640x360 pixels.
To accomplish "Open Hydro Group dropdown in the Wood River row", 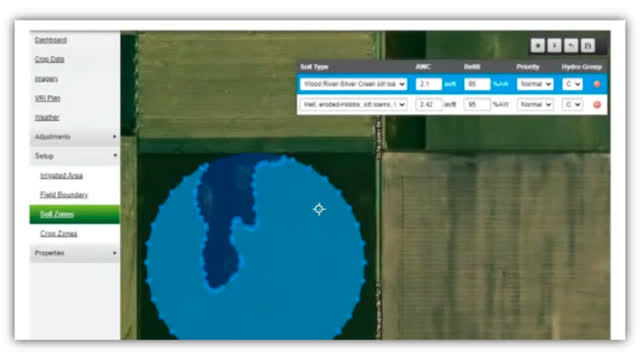I will pos(572,84).
